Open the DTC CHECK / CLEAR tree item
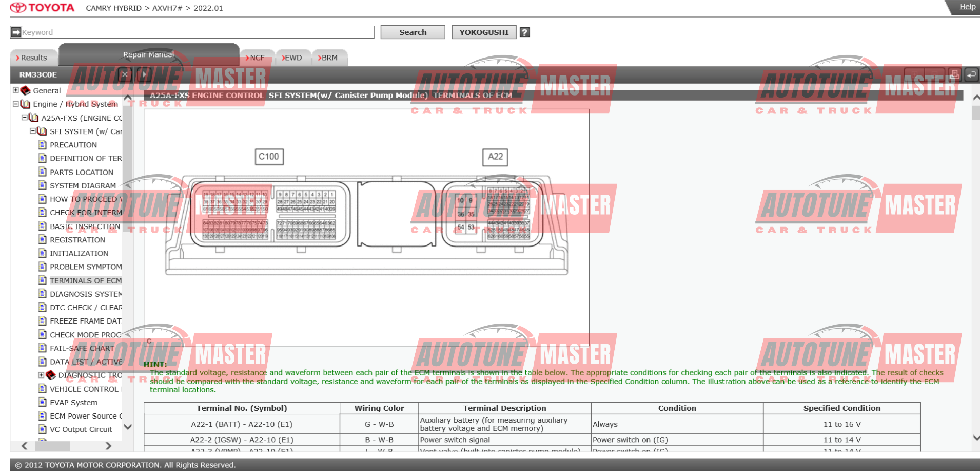 pyautogui.click(x=86, y=308)
